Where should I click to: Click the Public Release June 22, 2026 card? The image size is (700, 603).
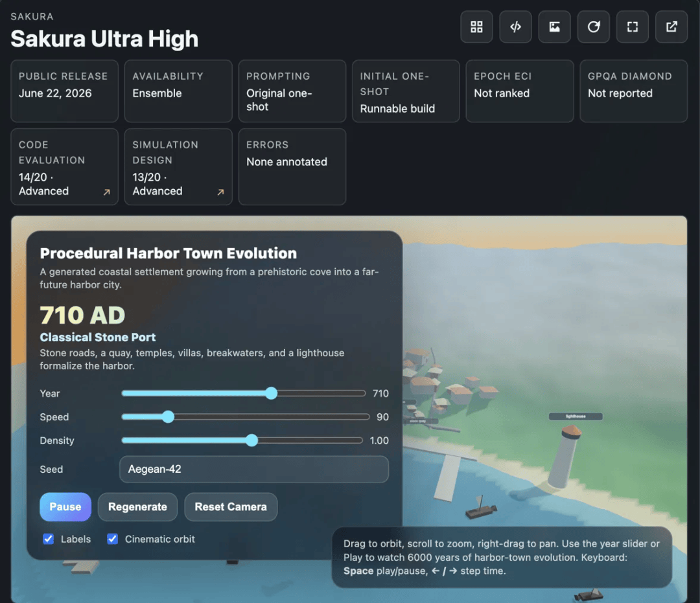pyautogui.click(x=64, y=91)
